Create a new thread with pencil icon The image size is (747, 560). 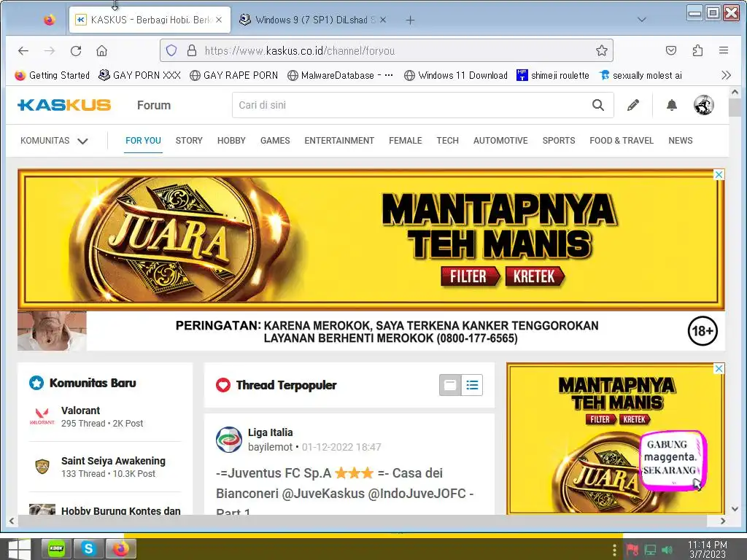633,105
